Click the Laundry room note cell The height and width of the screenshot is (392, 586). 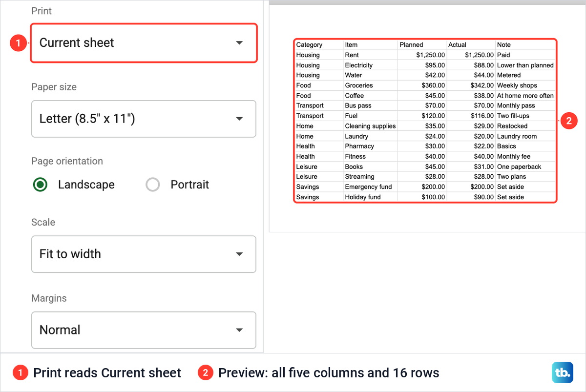(525, 136)
